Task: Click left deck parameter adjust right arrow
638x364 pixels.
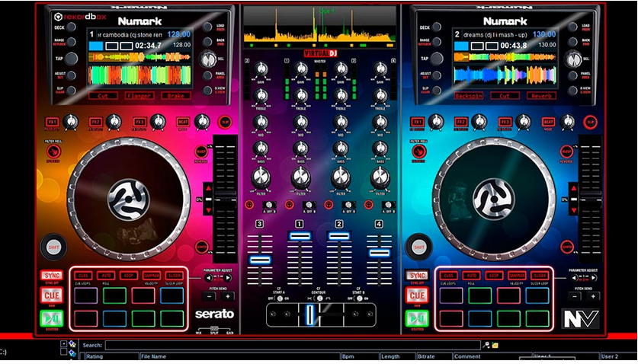Action: click(227, 278)
